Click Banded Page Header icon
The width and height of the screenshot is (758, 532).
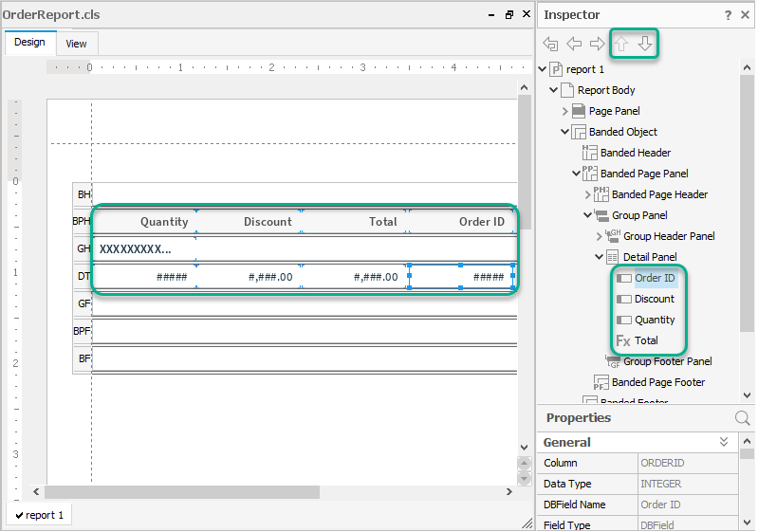tap(601, 194)
